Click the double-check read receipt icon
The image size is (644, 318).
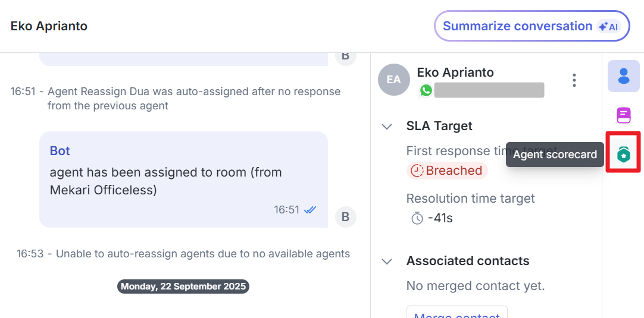tap(310, 210)
